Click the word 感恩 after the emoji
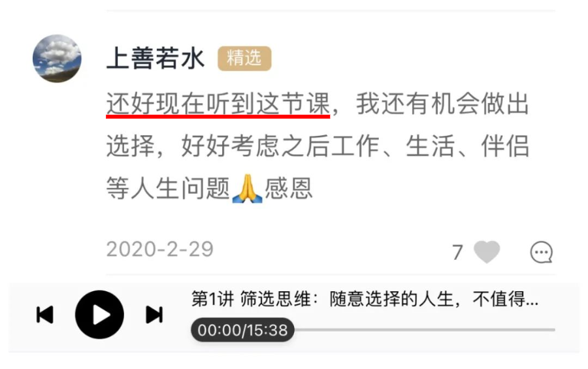Image resolution: width=588 pixels, height=369 pixels. pyautogui.click(x=288, y=189)
